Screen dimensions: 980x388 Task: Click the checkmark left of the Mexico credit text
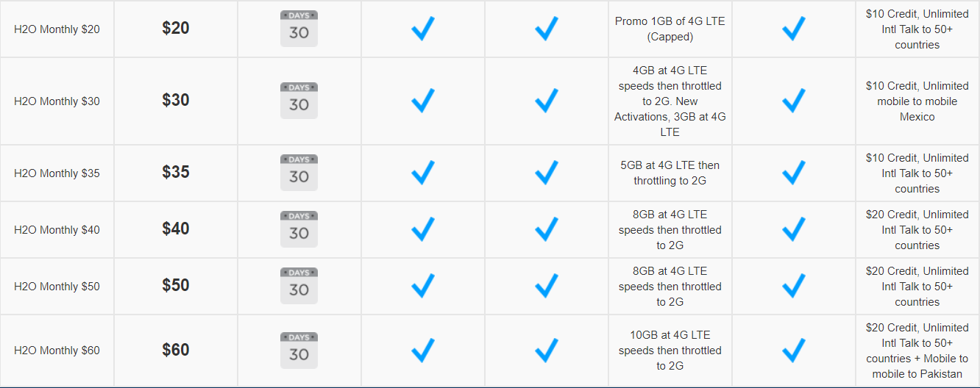coord(794,101)
